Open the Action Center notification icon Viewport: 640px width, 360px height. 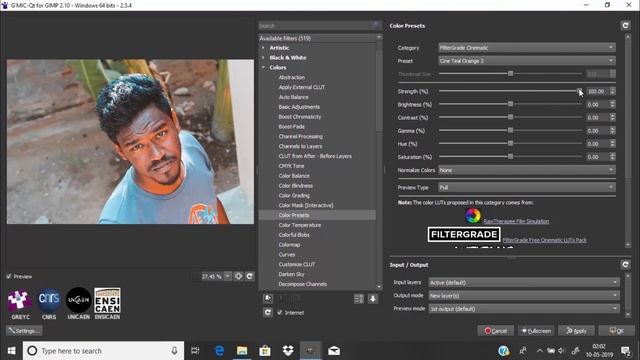pyautogui.click(x=625, y=351)
